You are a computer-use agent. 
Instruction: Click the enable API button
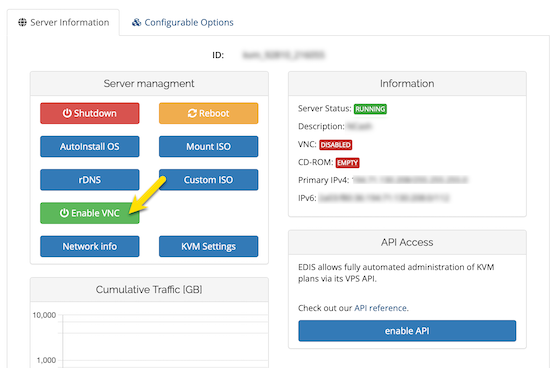pos(407,331)
